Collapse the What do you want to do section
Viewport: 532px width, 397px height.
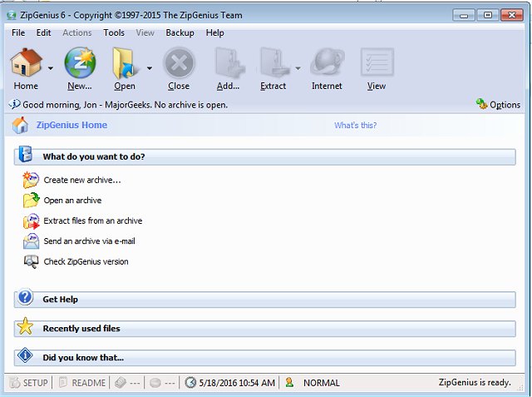pos(264,157)
